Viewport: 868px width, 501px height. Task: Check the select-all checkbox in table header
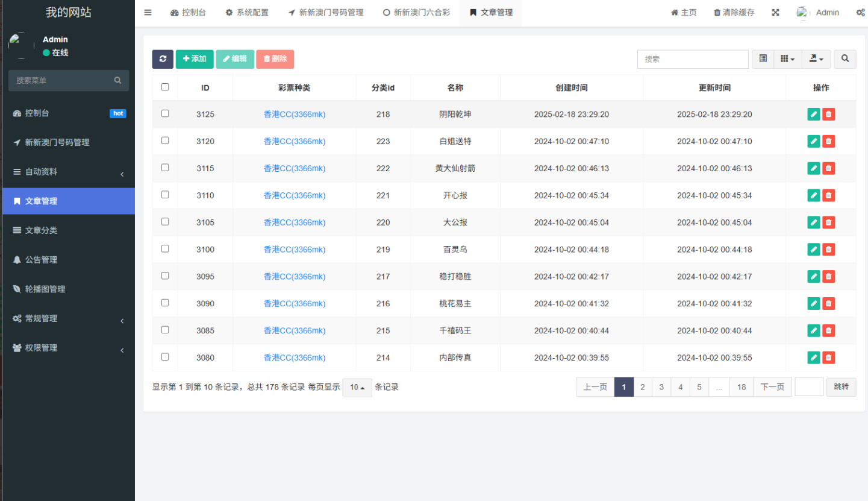pos(165,87)
